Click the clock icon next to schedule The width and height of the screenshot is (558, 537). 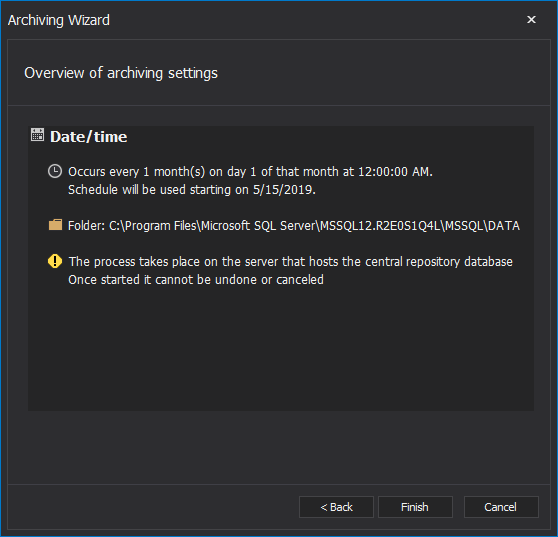tap(55, 171)
